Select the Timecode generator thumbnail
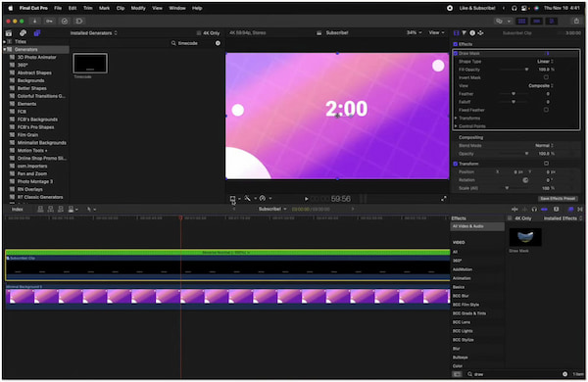The height and width of the screenshot is (382, 588). pos(90,63)
